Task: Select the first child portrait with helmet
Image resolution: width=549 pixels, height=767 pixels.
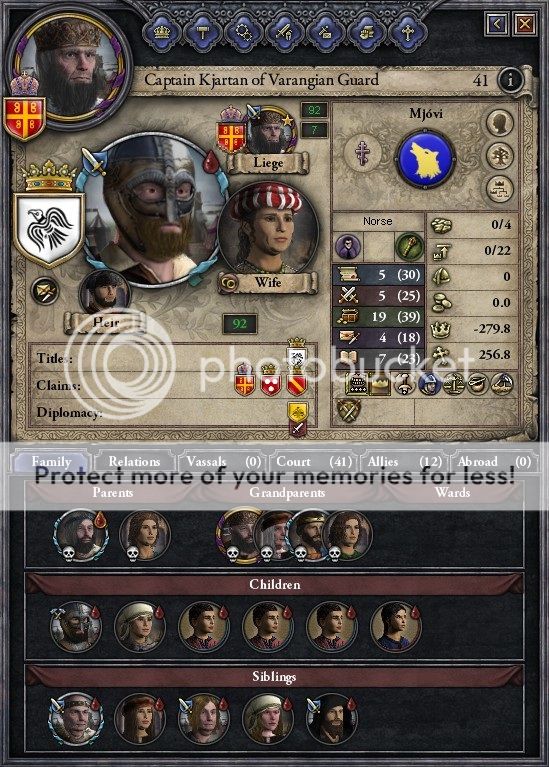Action: click(x=75, y=627)
